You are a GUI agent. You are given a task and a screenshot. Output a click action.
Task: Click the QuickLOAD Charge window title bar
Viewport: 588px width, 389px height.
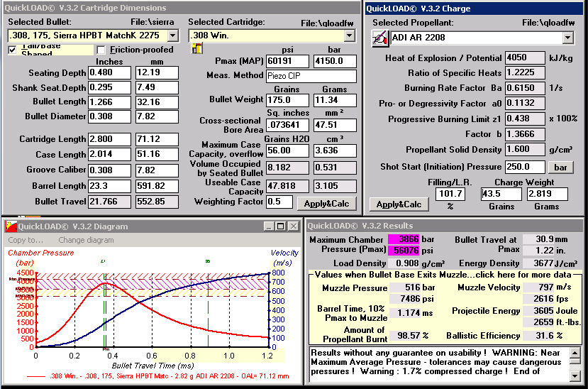[474, 9]
